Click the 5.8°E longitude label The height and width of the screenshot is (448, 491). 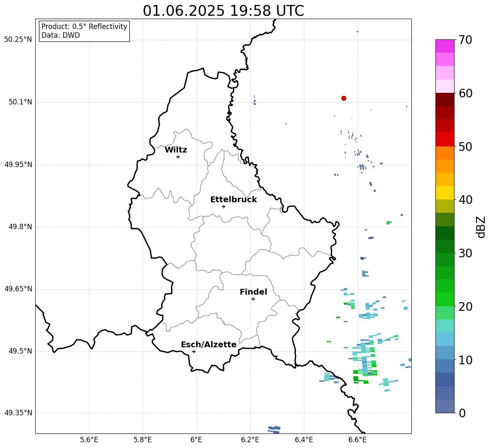point(143,440)
